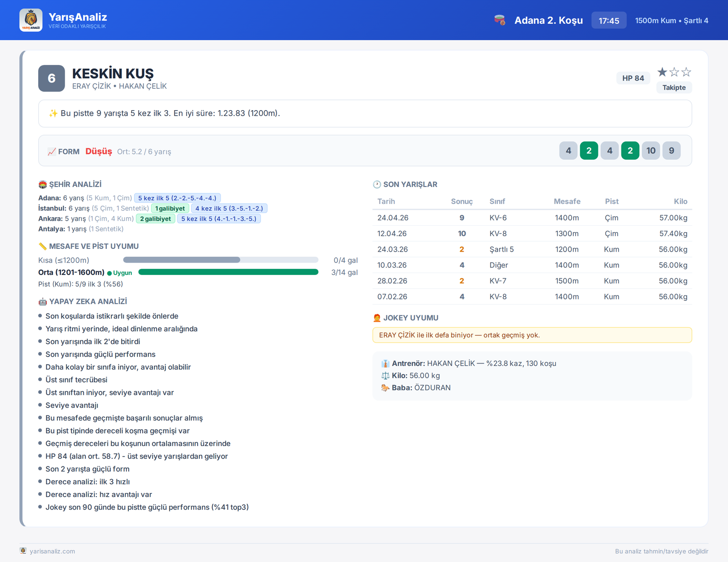Click the jockey cap icon beside Adana 2. Koşu
The width and height of the screenshot is (728, 562).
500,20
